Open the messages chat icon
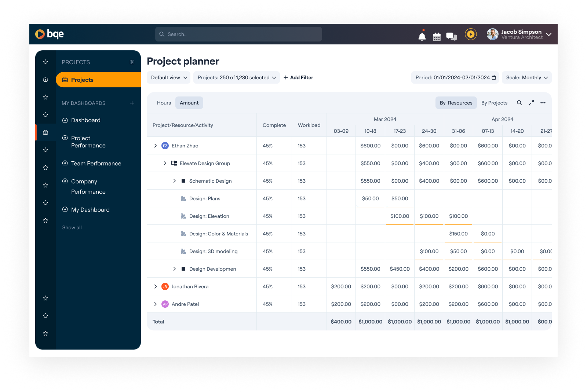The width and height of the screenshot is (587, 392). pos(451,36)
